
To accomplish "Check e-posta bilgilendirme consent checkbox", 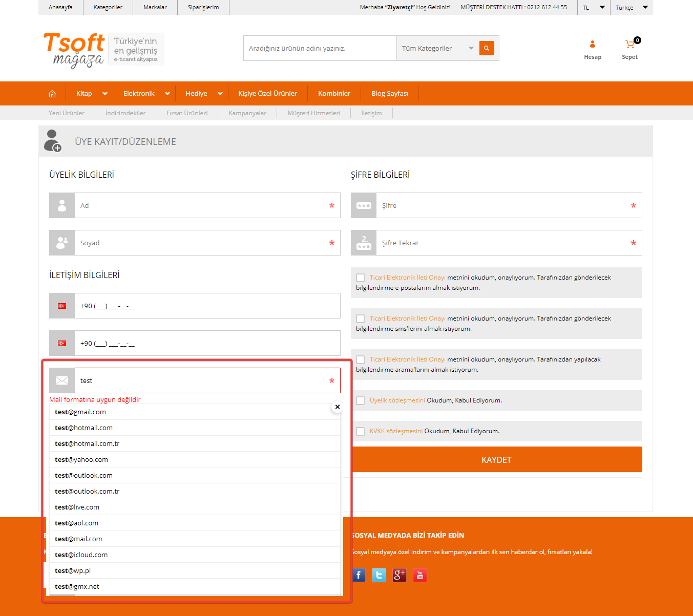I will click(x=361, y=278).
